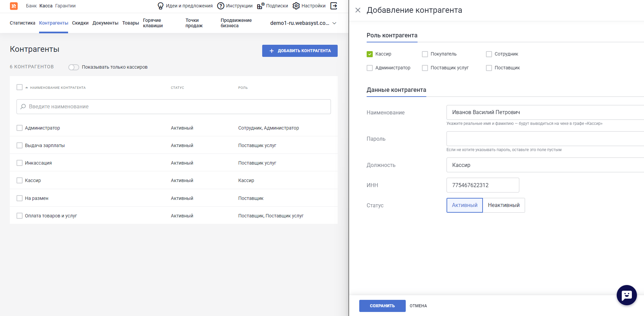This screenshot has height=316, width=644.
Task: Uncheck the Кассир role checkbox
Action: coord(370,54)
